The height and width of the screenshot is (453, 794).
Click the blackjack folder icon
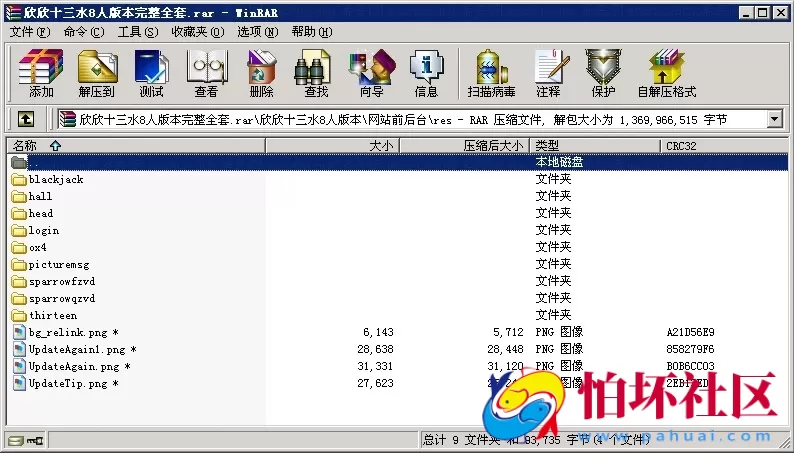point(19,179)
